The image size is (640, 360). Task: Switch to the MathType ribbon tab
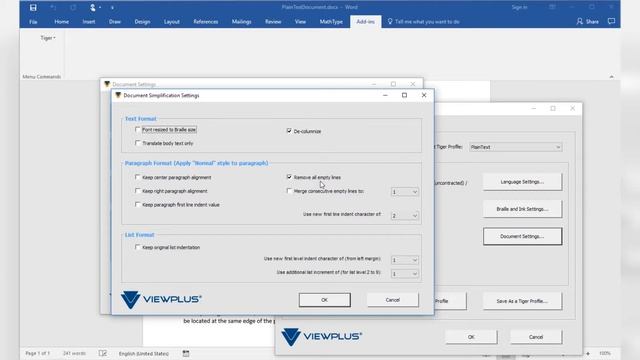[331, 22]
